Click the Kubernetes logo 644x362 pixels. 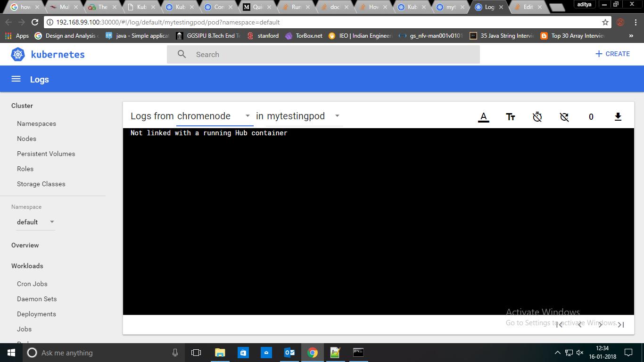click(18, 54)
